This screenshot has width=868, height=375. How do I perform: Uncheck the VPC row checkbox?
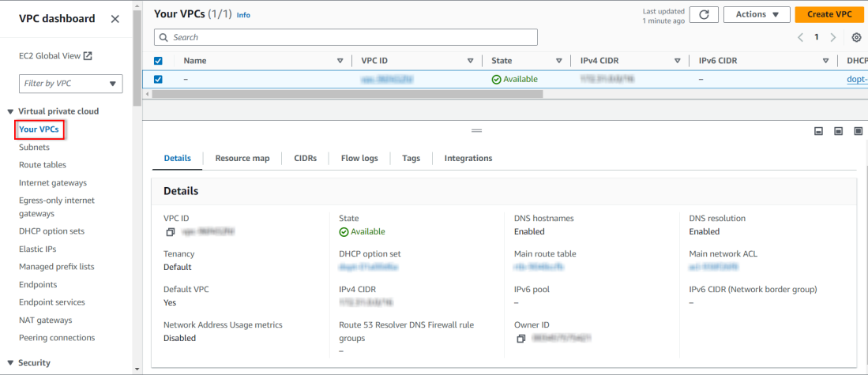click(158, 79)
